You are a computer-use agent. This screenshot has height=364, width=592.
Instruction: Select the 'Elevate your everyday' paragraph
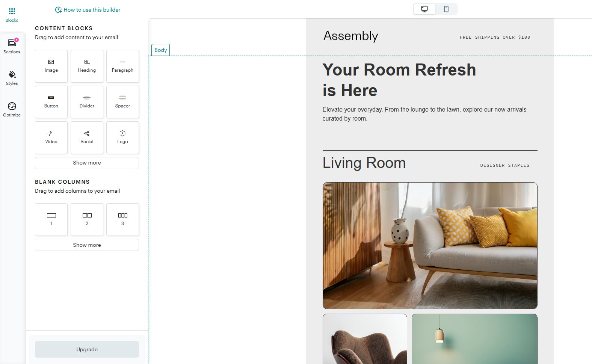click(424, 114)
